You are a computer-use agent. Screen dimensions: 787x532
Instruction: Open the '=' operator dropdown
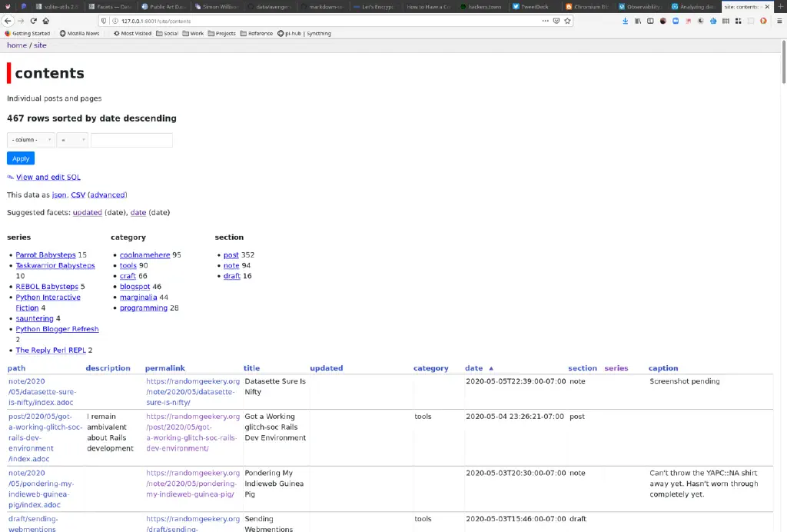click(72, 140)
